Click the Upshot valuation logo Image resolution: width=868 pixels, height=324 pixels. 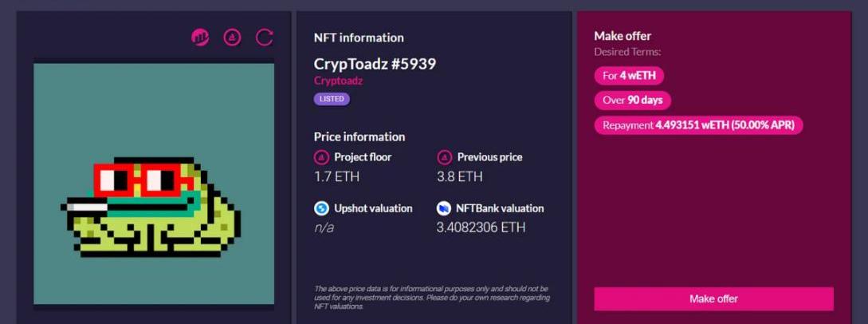321,208
